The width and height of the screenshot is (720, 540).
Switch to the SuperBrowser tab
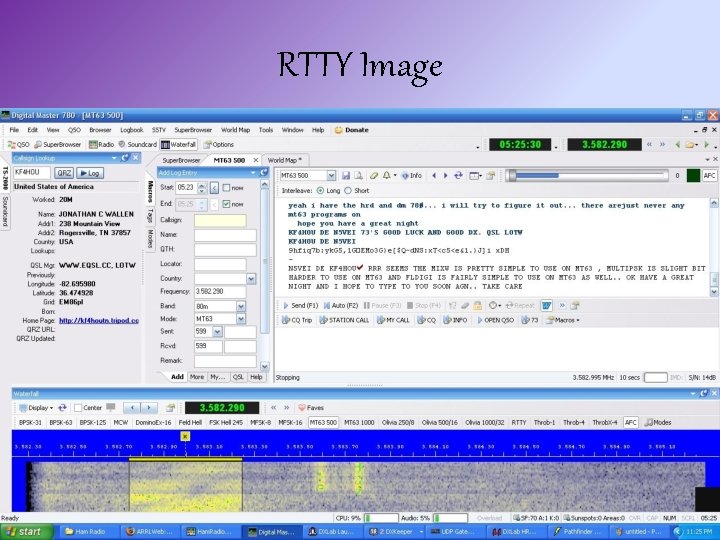(181, 160)
